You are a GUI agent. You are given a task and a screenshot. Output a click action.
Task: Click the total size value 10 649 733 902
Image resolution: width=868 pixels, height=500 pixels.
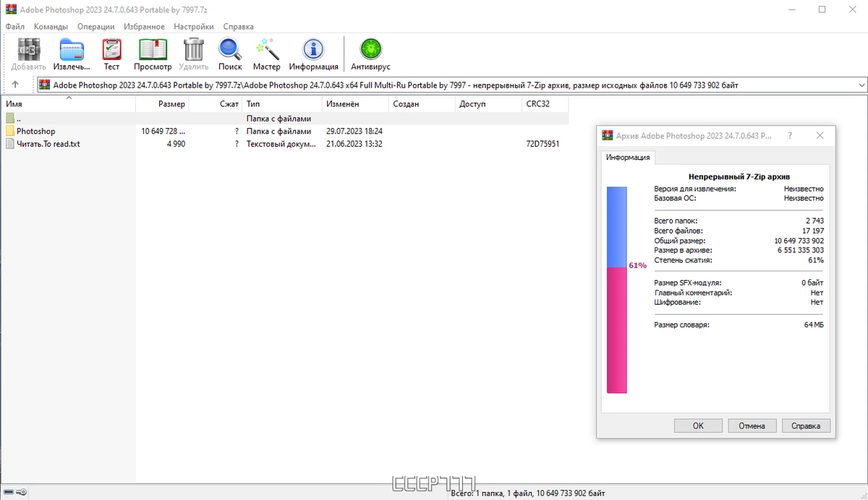[799, 240]
